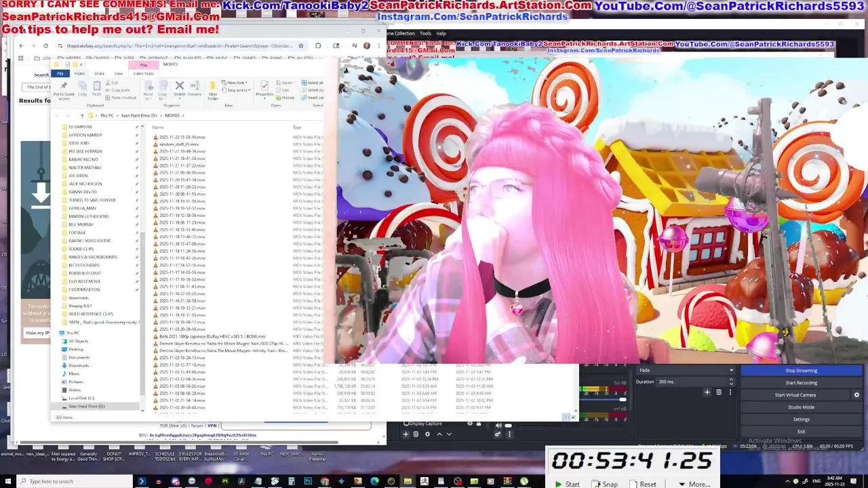Image resolution: width=868 pixels, height=488 pixels.
Task: Click Invert selection in ribbon
Action: click(313, 98)
